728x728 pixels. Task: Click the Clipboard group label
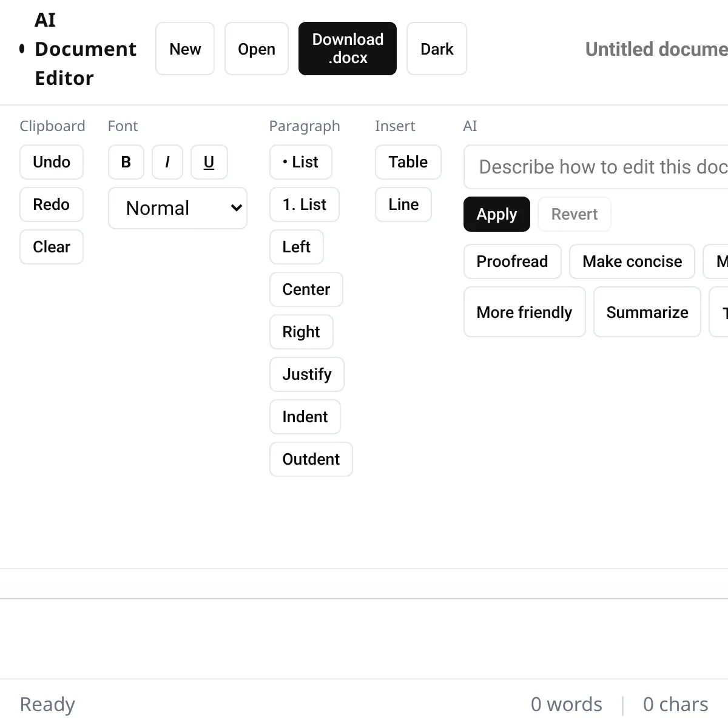[x=52, y=126]
